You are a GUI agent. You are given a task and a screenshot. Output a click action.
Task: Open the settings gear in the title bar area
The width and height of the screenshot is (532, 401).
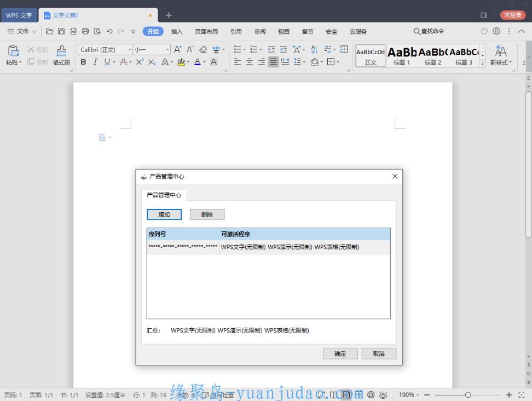(496, 31)
